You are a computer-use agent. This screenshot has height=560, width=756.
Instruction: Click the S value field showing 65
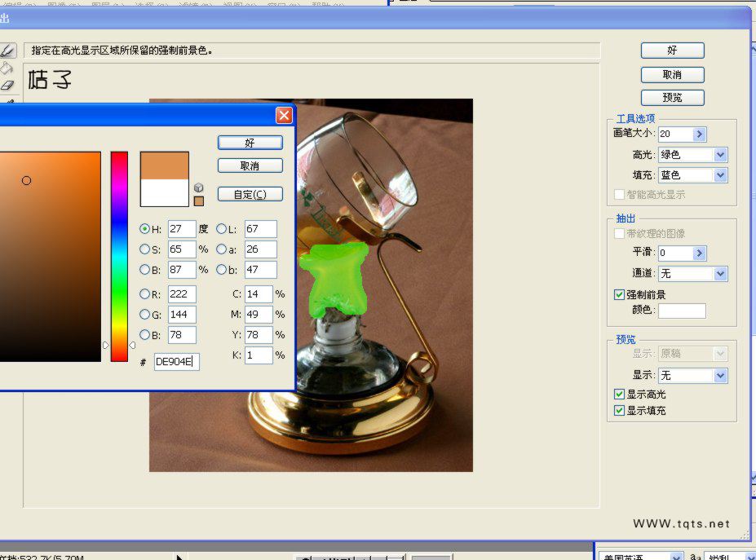click(182, 249)
